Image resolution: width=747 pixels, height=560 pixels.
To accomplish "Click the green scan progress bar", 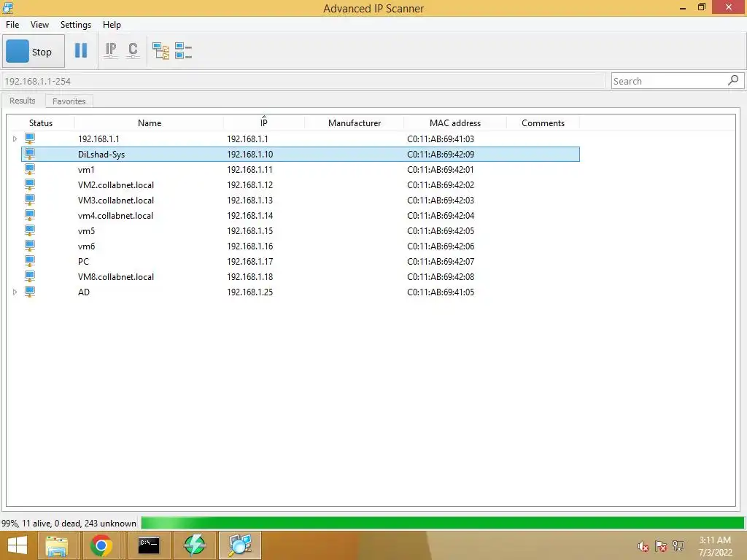I will click(x=443, y=523).
